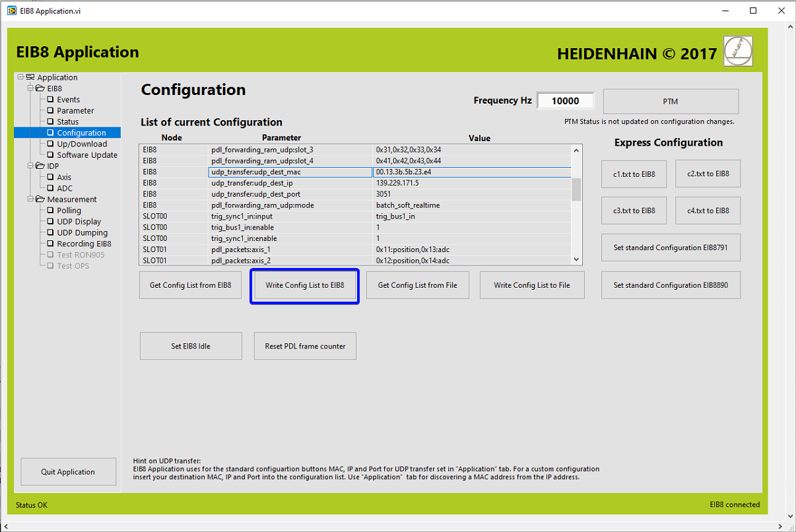Collapse the EIB8 tree node
796x532 pixels.
pos(30,88)
